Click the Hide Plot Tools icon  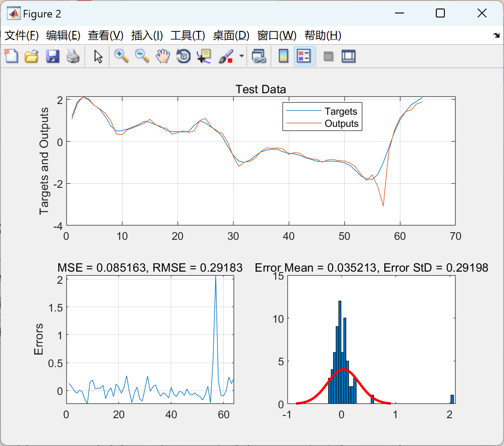click(x=328, y=56)
